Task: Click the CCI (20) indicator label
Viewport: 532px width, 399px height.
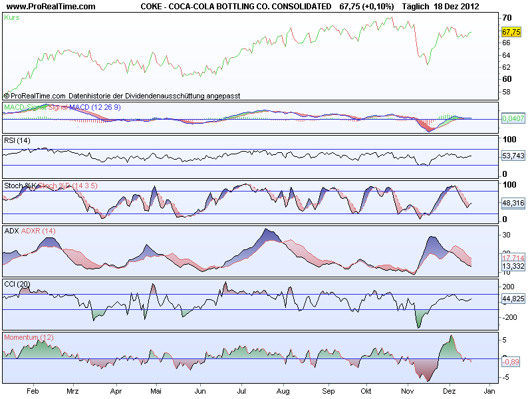Action: coord(17,284)
